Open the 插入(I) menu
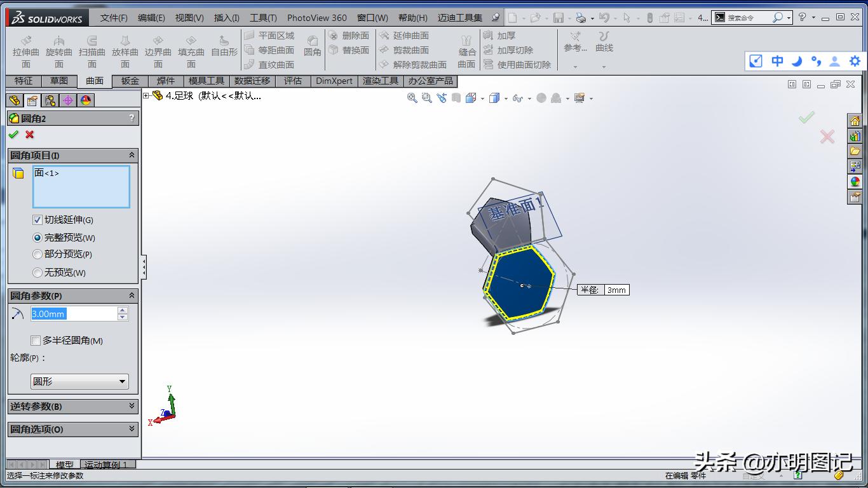 226,18
